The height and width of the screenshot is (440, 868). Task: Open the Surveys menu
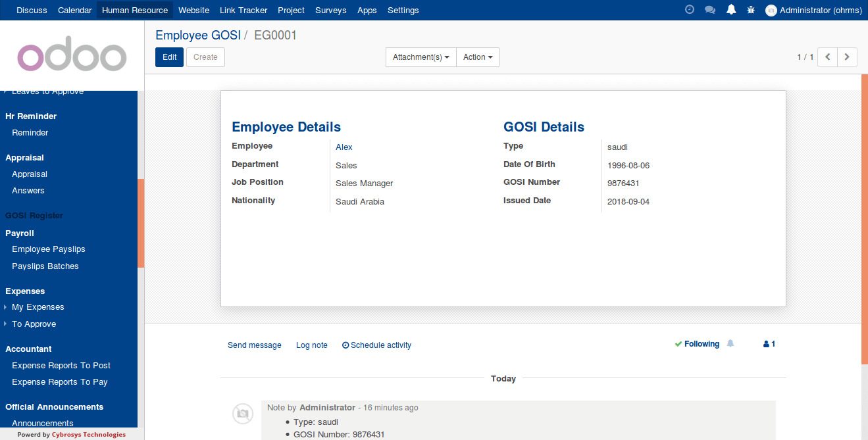click(330, 10)
